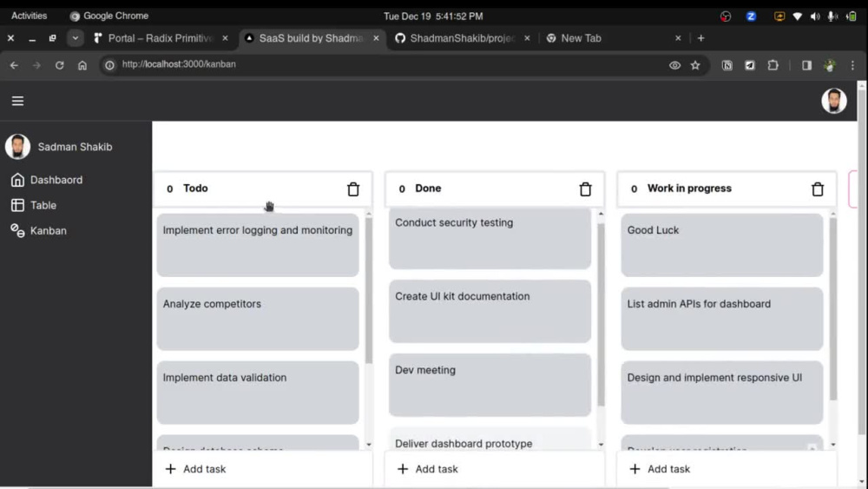Image resolution: width=868 pixels, height=489 pixels.
Task: Delete the Work in progress column
Action: (818, 188)
